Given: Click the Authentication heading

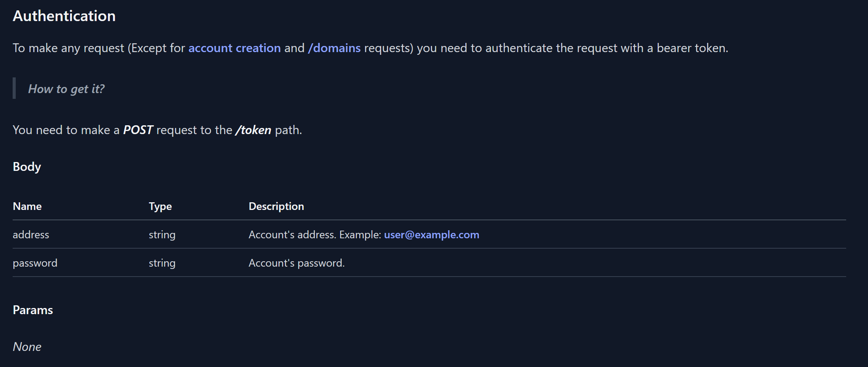Looking at the screenshot, I should click(x=64, y=16).
